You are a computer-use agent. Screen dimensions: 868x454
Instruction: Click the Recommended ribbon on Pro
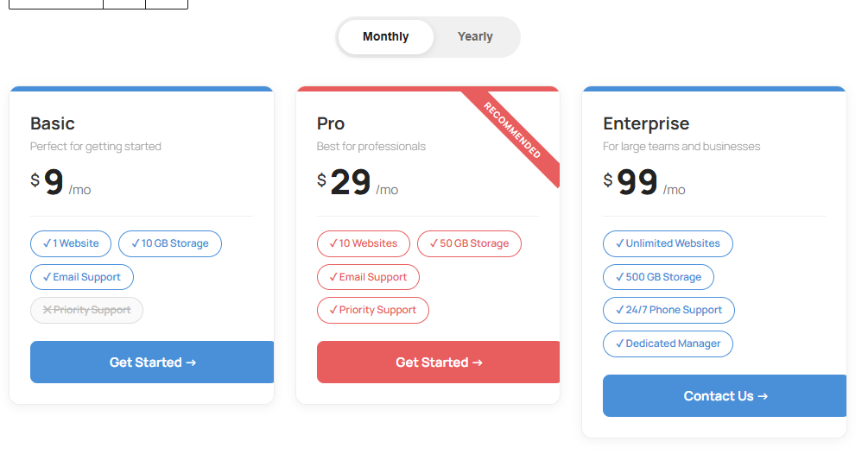(513, 131)
